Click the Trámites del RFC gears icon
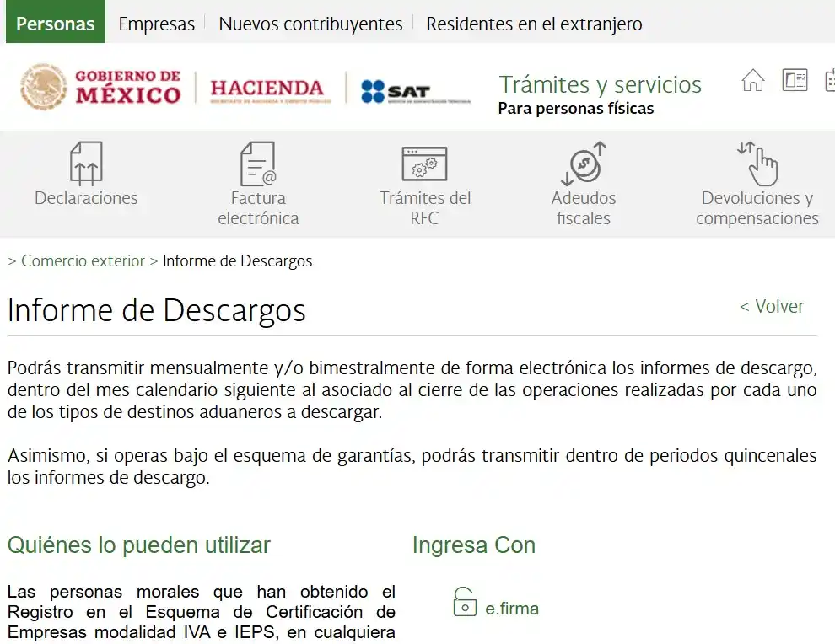The width and height of the screenshot is (835, 644). point(424,164)
